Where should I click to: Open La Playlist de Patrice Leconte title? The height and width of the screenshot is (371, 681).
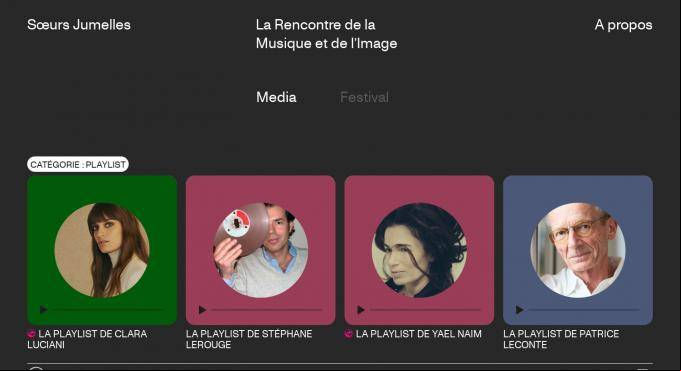[561, 339]
